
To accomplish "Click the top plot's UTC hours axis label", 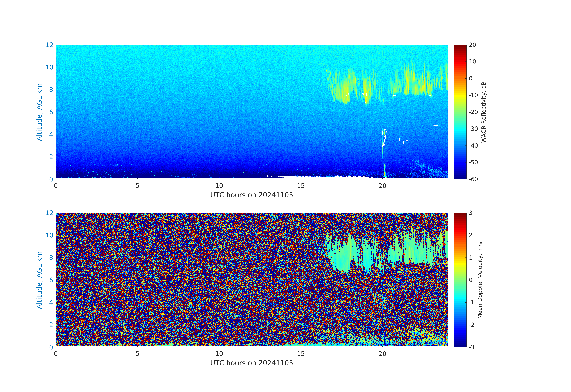I will [x=251, y=195].
